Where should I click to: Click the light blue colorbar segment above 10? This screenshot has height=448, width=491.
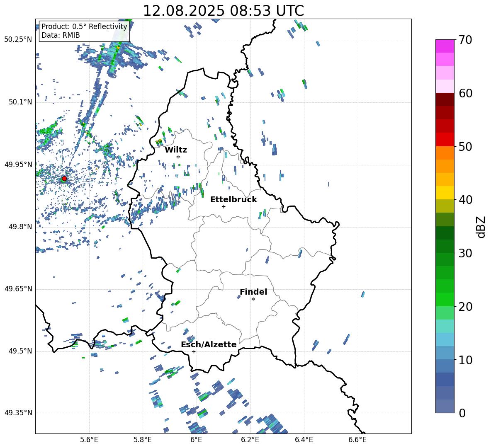point(445,353)
